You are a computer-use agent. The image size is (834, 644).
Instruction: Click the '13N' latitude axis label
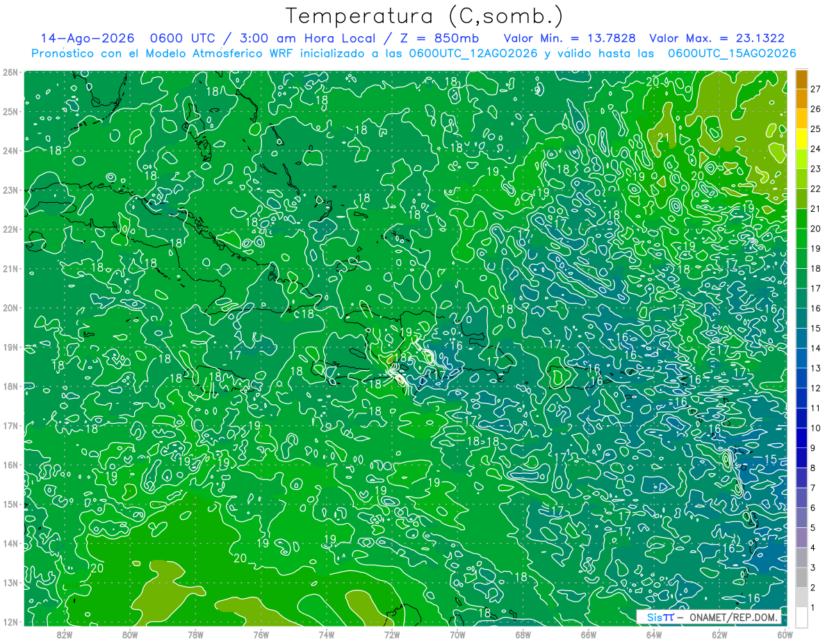[10, 583]
